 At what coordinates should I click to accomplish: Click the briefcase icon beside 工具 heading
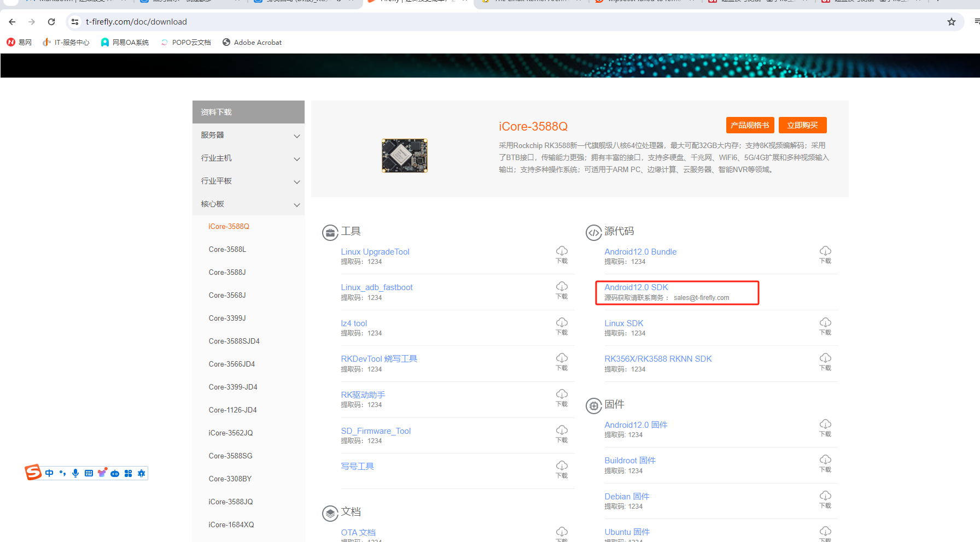pos(330,232)
